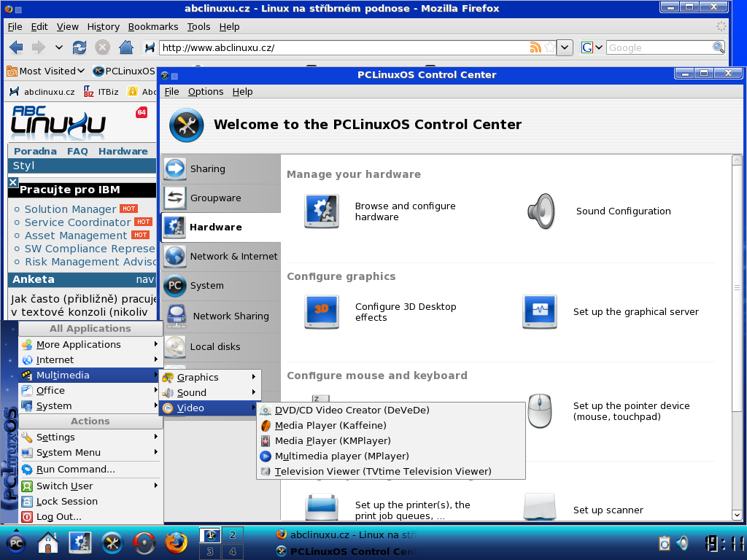Click the URL address field
This screenshot has height=560, width=747.
point(344,47)
